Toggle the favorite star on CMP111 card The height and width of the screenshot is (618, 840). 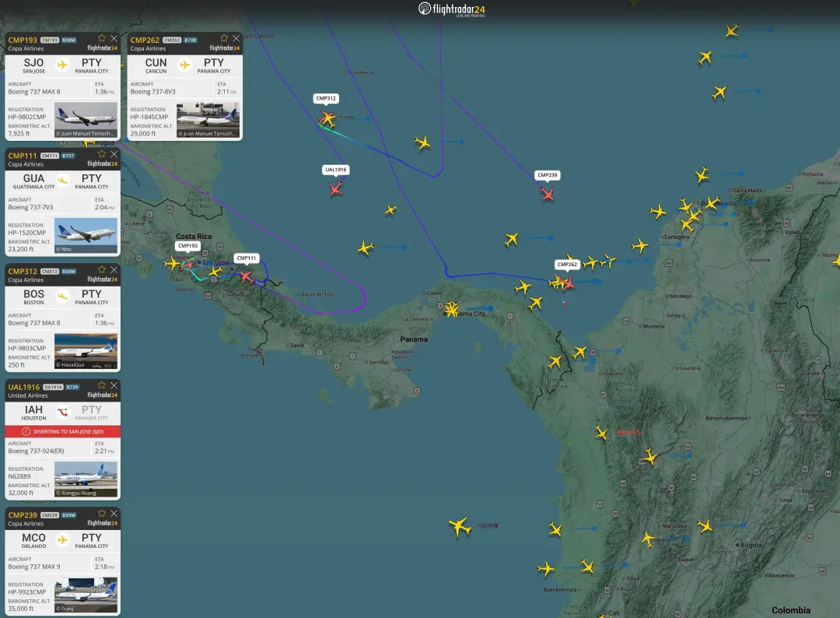click(x=102, y=154)
